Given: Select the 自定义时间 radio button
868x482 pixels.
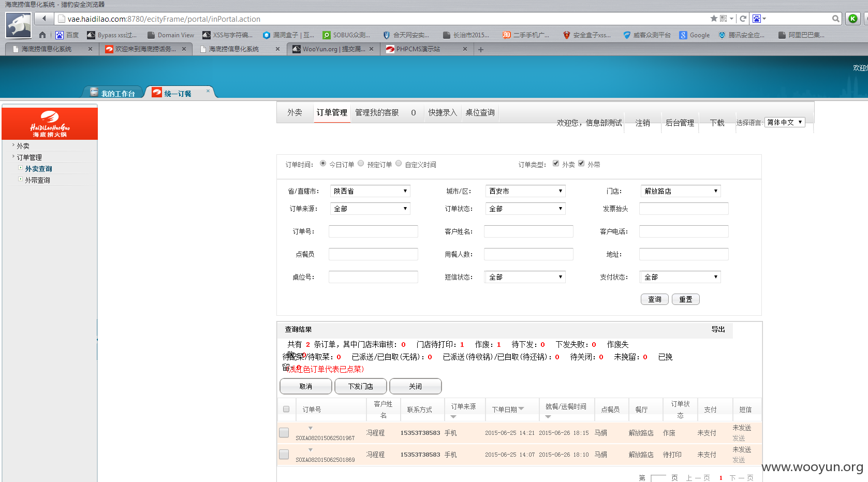Looking at the screenshot, I should coord(399,164).
